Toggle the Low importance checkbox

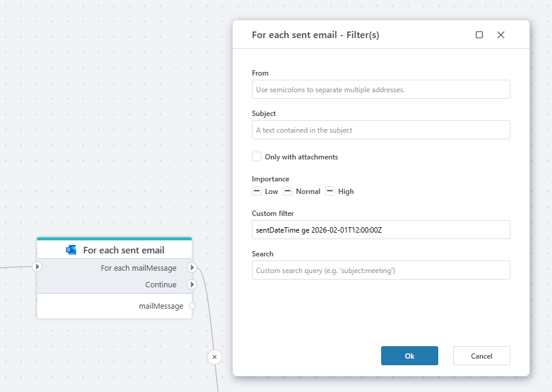(257, 191)
